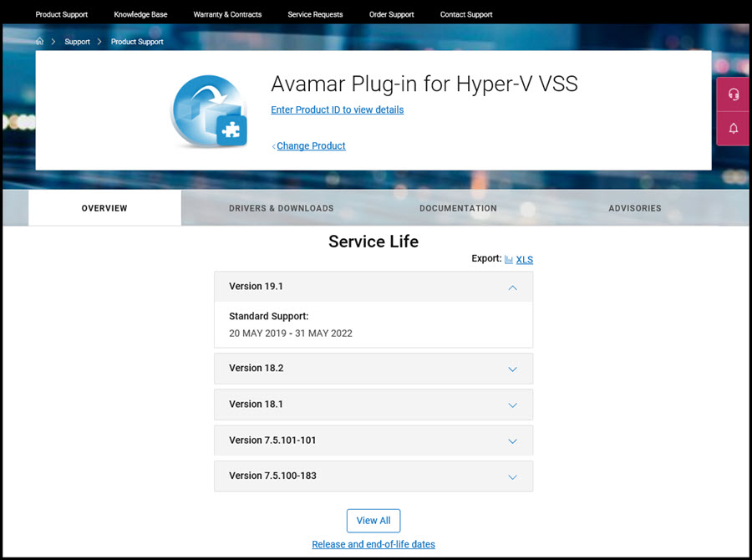Click the XLS export spreadsheet icon
This screenshot has width=752, height=560.
[x=509, y=259]
